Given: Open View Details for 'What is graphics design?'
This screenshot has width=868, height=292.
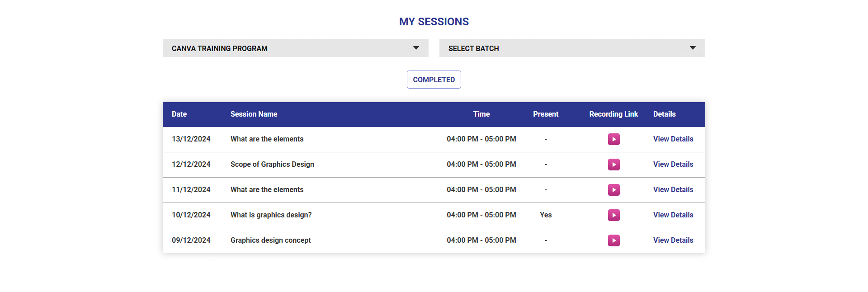Looking at the screenshot, I should pos(673,215).
